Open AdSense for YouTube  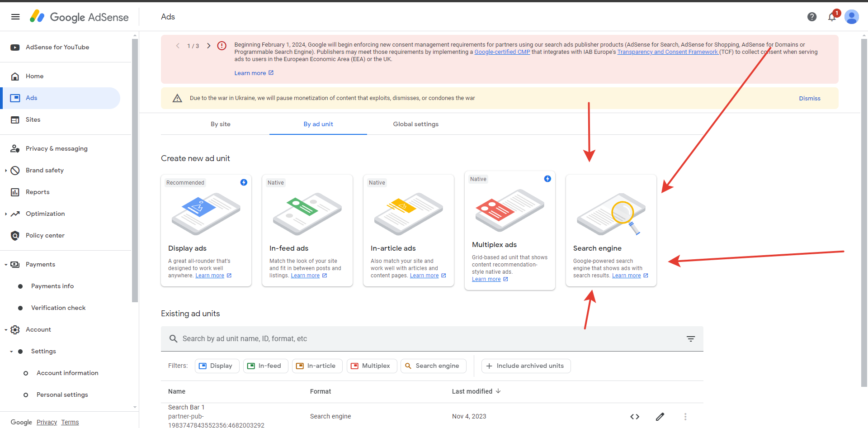57,47
